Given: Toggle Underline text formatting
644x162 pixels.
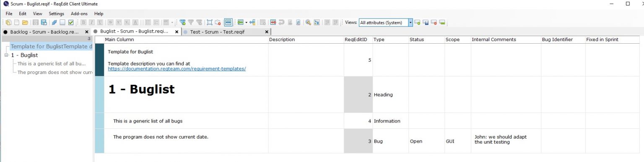Looking at the screenshot, I should [x=100, y=23].
